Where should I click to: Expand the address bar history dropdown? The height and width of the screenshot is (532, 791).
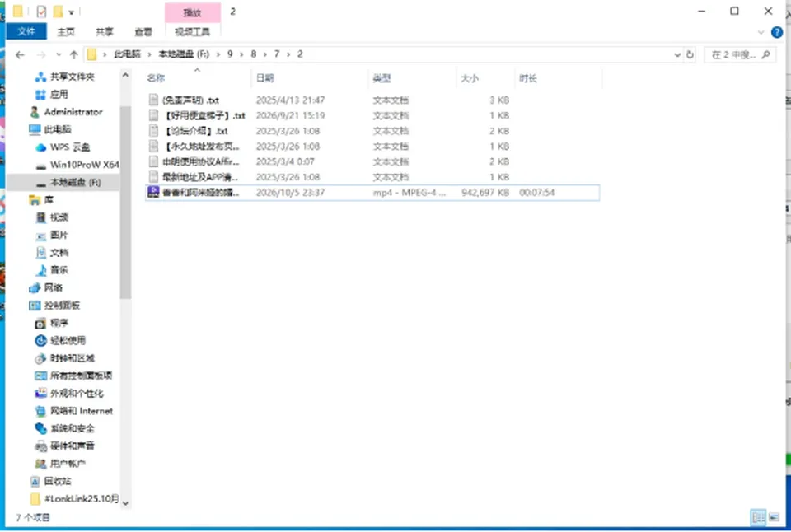coord(677,54)
